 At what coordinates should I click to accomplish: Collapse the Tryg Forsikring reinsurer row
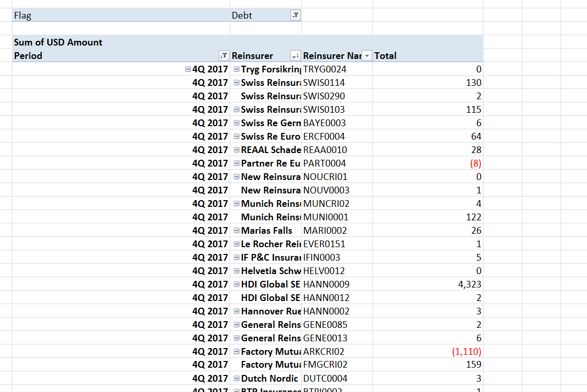click(236, 69)
